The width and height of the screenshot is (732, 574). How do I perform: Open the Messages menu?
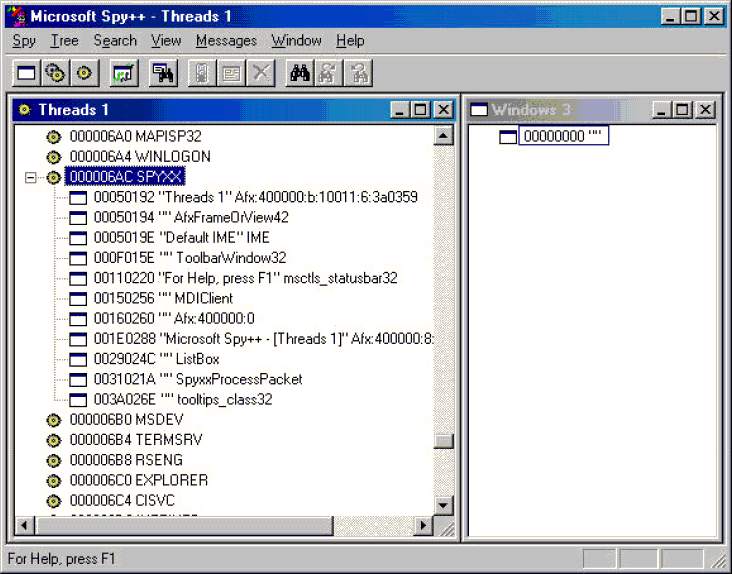[226, 41]
